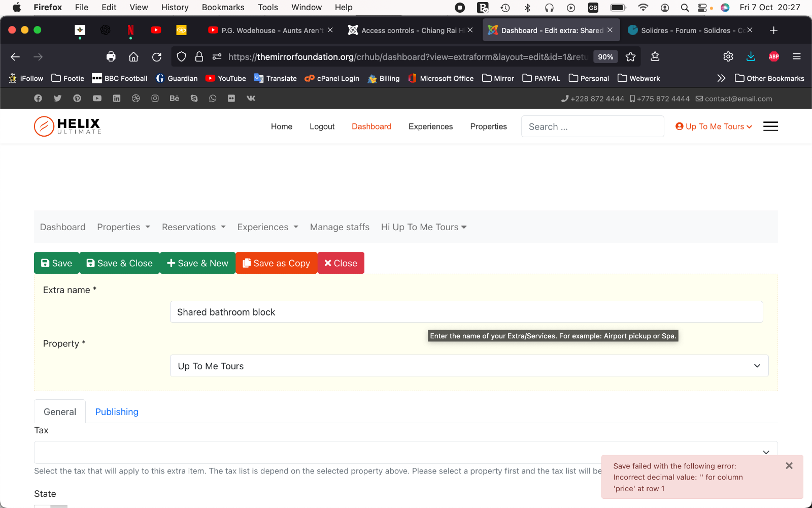Expand the Reservations dropdown menu
Screen dimensions: 812x508
pos(193,227)
